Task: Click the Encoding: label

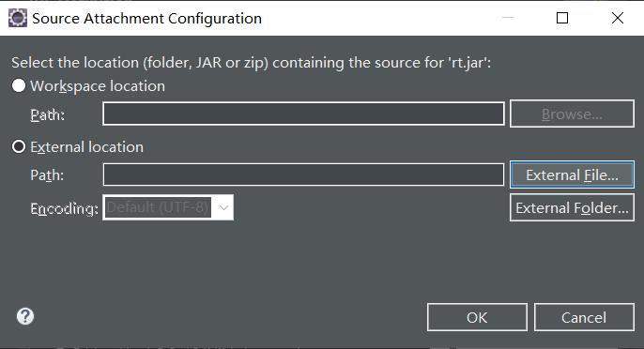Action: click(65, 208)
